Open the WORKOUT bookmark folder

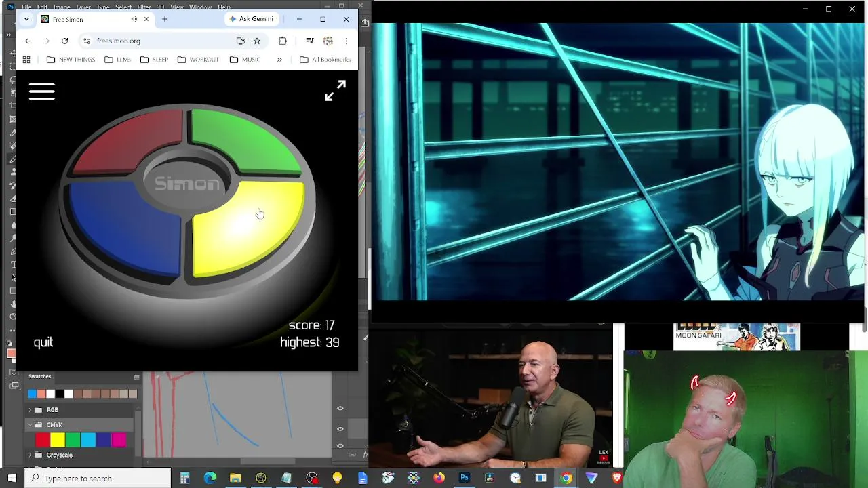198,60
